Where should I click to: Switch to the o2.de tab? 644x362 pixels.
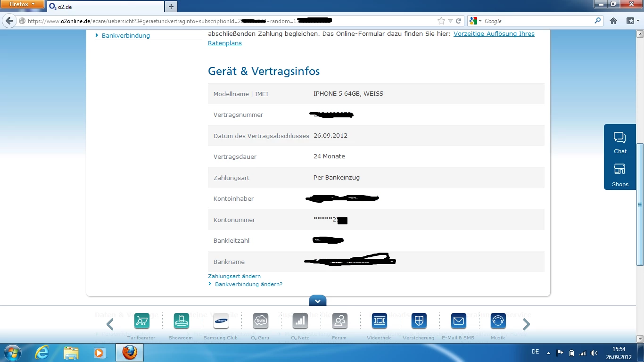click(x=105, y=7)
